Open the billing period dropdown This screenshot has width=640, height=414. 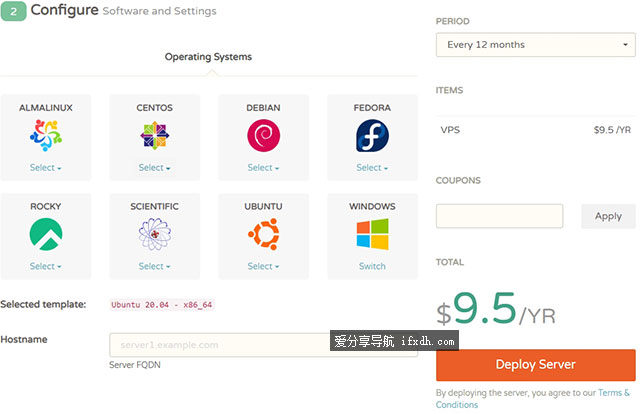pos(534,45)
